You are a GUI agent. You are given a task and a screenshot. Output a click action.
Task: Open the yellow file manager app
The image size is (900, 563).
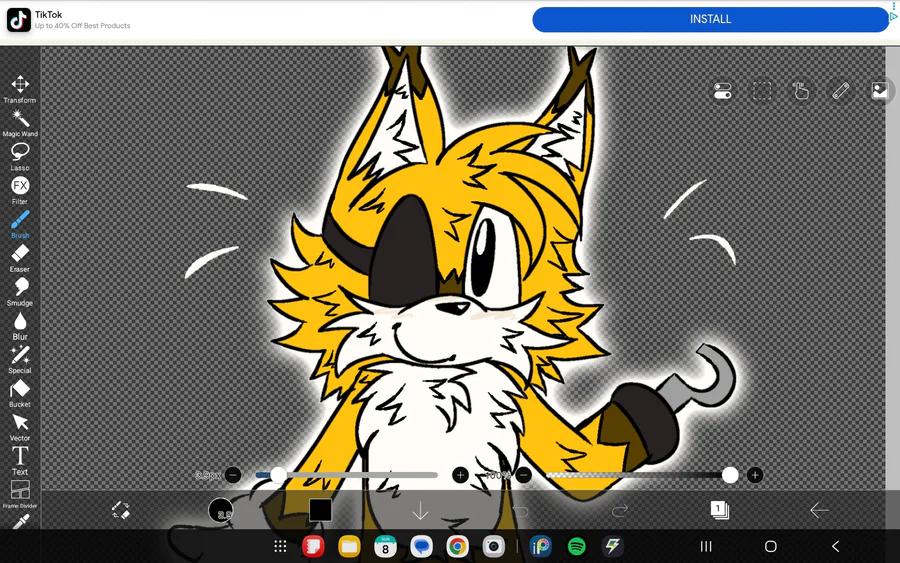(349, 546)
